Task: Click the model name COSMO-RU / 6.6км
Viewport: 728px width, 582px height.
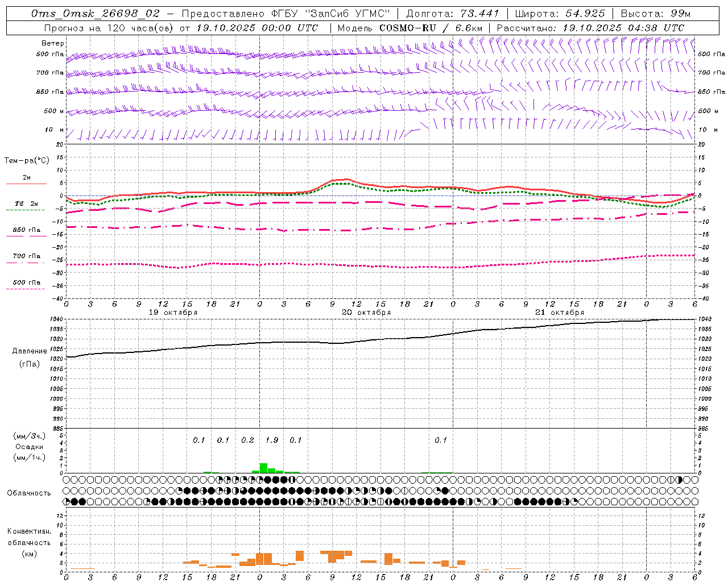Action: pyautogui.click(x=431, y=28)
